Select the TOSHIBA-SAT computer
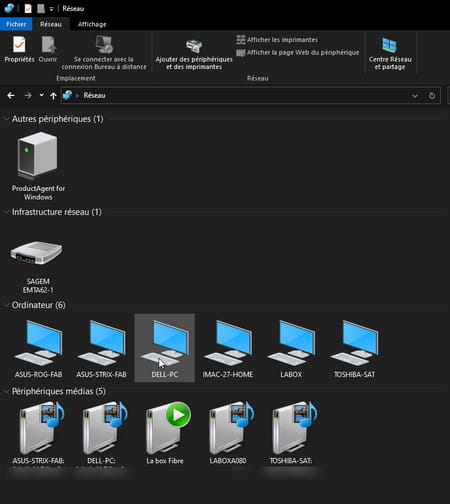Screen dimensions: 450x504 click(x=354, y=348)
